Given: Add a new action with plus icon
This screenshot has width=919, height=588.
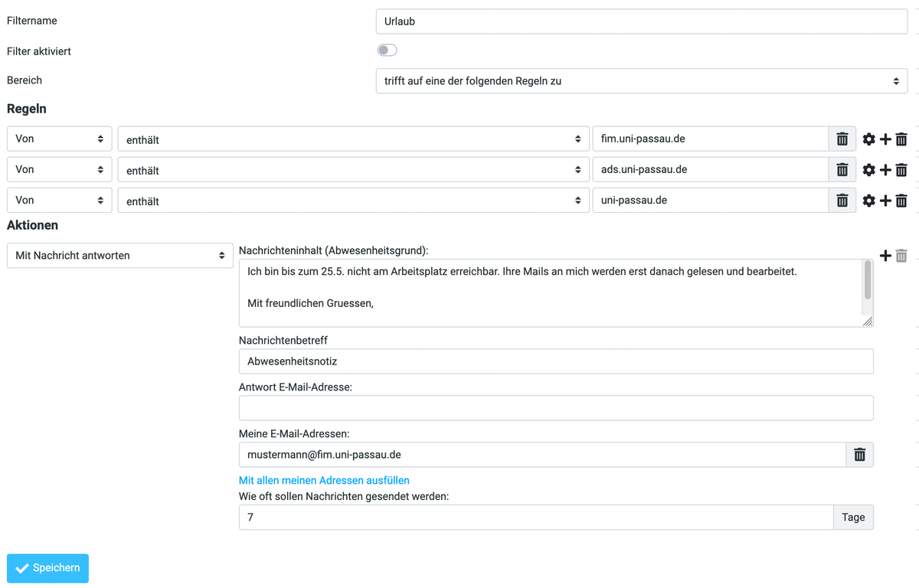Looking at the screenshot, I should click(885, 256).
